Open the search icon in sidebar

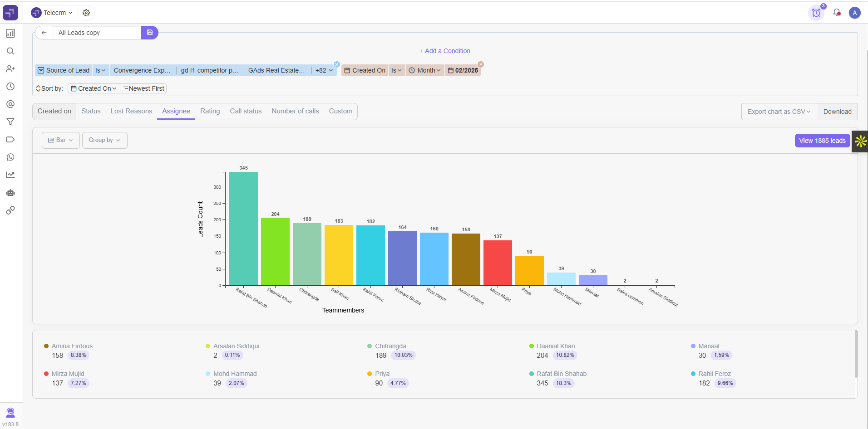coord(10,51)
